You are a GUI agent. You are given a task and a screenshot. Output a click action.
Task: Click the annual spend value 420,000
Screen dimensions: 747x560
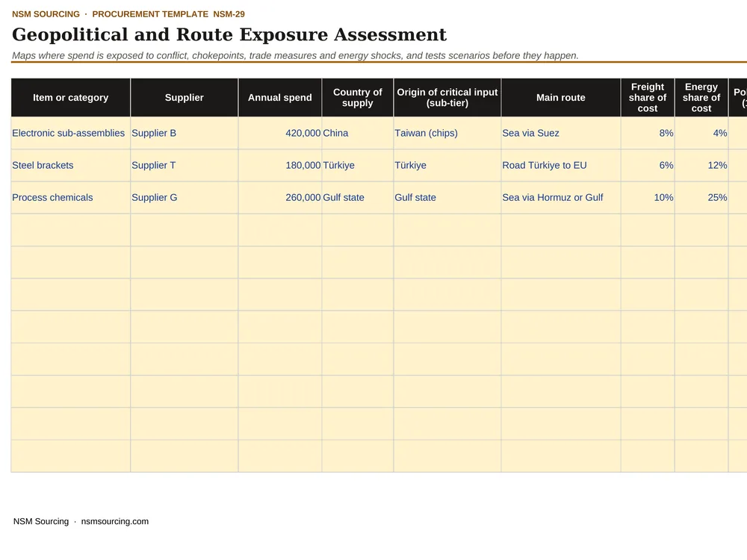[x=280, y=134]
